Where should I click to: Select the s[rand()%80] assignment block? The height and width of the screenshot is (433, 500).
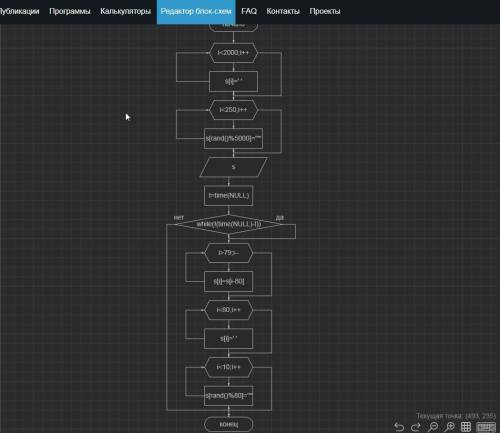tap(229, 396)
